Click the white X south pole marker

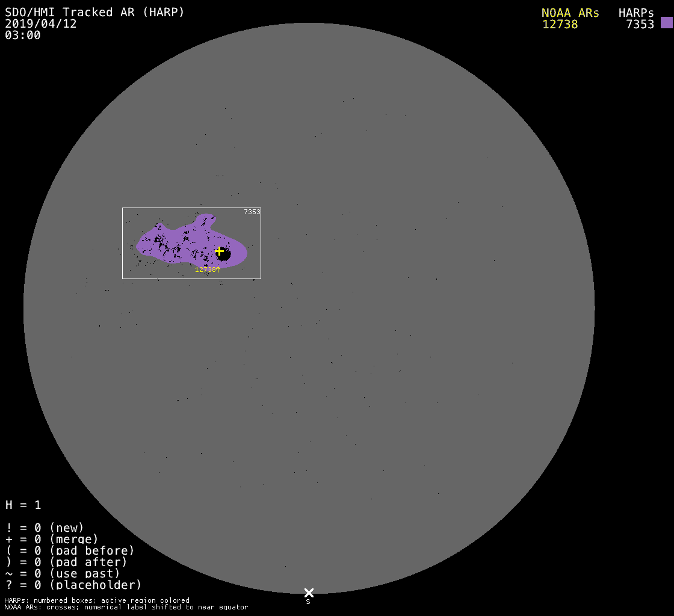(309, 593)
